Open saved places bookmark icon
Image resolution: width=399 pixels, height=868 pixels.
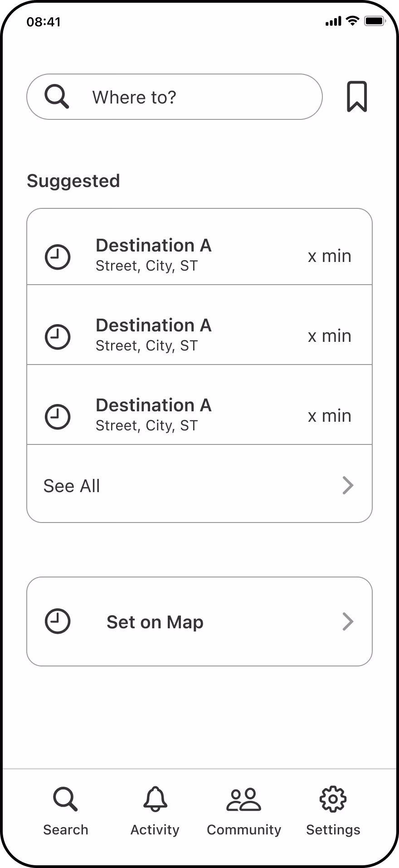[357, 96]
